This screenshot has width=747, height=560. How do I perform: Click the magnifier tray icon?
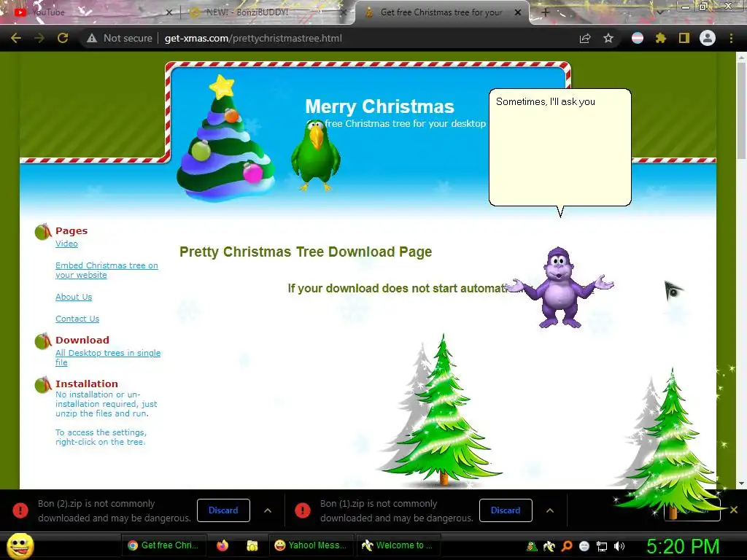(567, 546)
